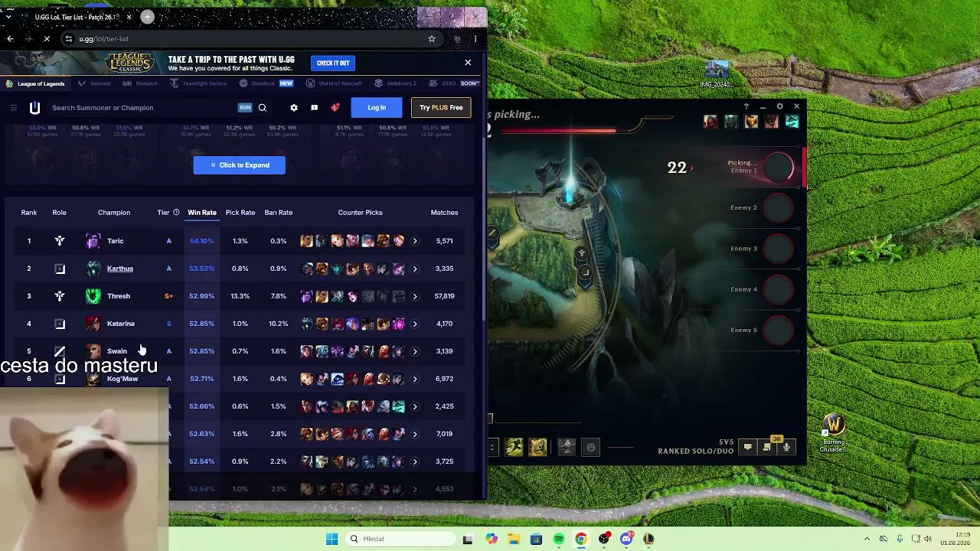The width and height of the screenshot is (980, 551).
Task: Open Microsoft Store from the taskbar
Action: click(536, 539)
